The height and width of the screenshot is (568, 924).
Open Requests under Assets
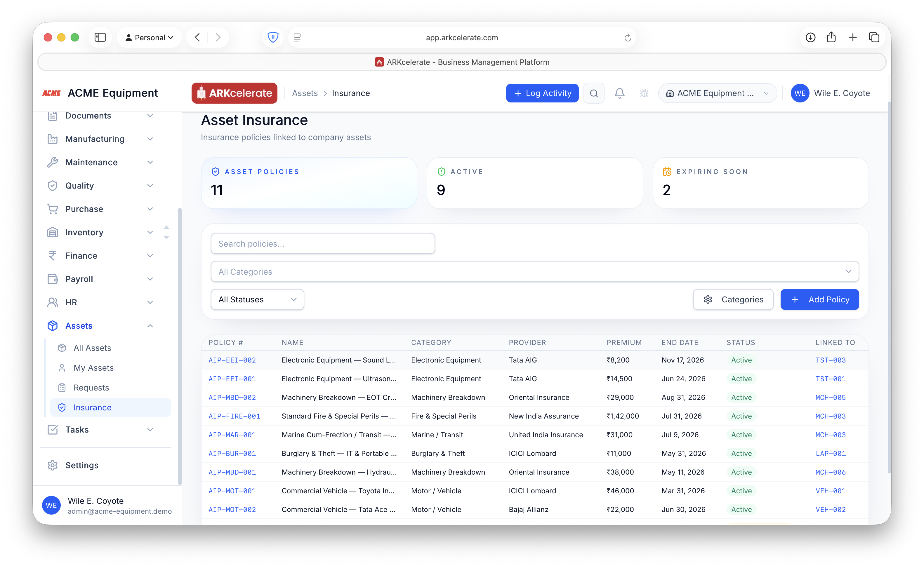click(x=110, y=388)
